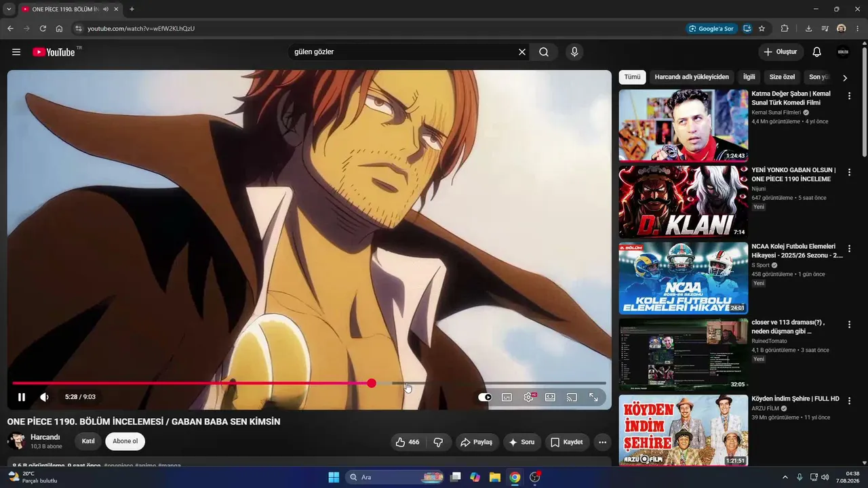This screenshot has height=488, width=868.
Task: Dislike the video
Action: pyautogui.click(x=438, y=442)
